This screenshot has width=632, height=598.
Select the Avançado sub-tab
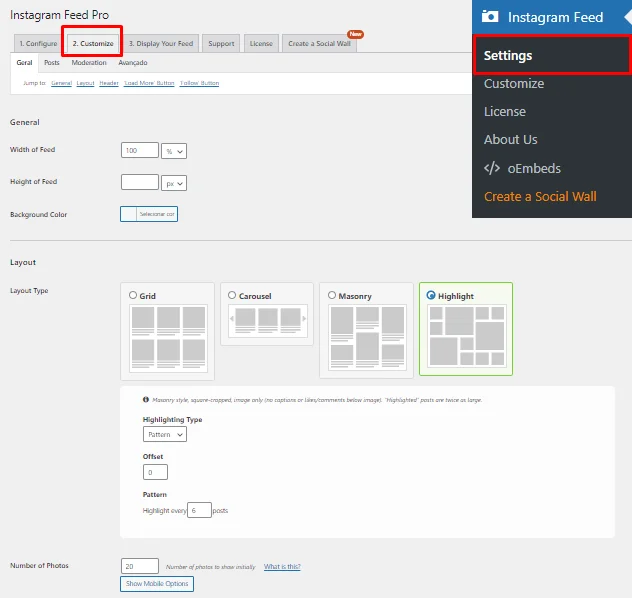click(133, 63)
